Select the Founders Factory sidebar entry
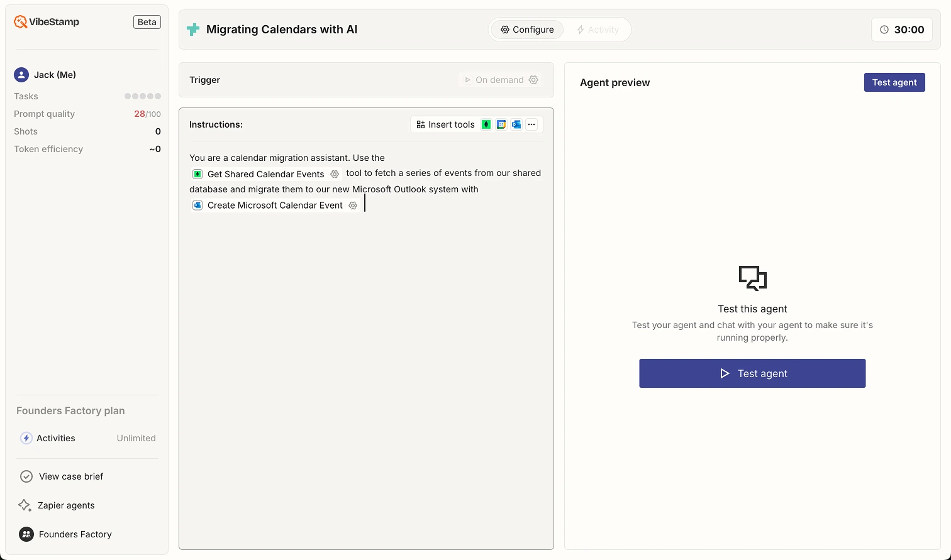951x560 pixels. coord(75,534)
